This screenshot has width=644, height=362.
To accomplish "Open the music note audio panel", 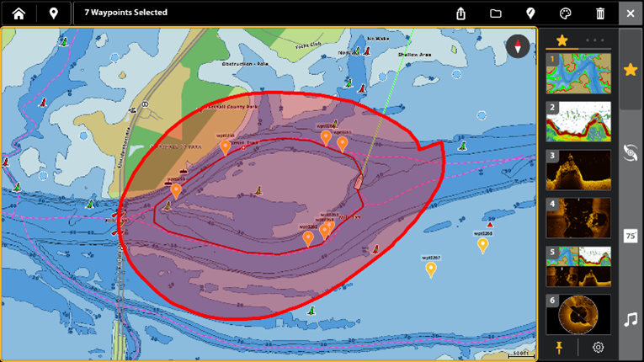I will [630, 320].
